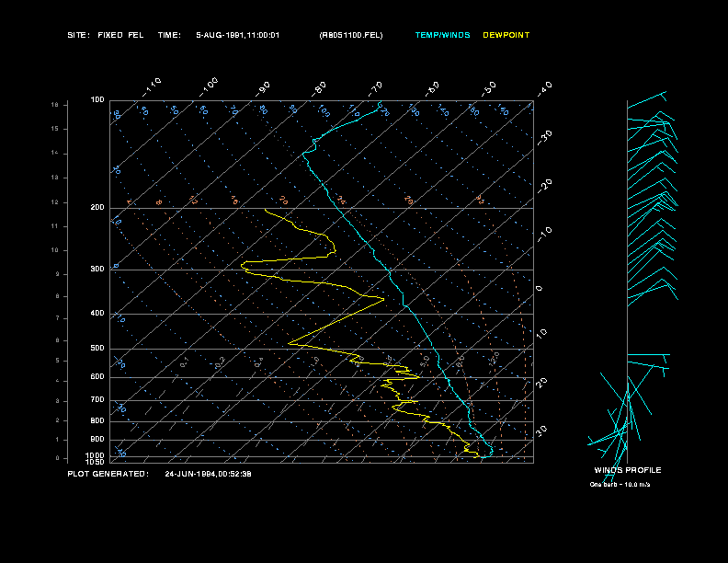Click the 700 pressure level label
The width and height of the screenshot is (728, 563).
pyautogui.click(x=97, y=400)
